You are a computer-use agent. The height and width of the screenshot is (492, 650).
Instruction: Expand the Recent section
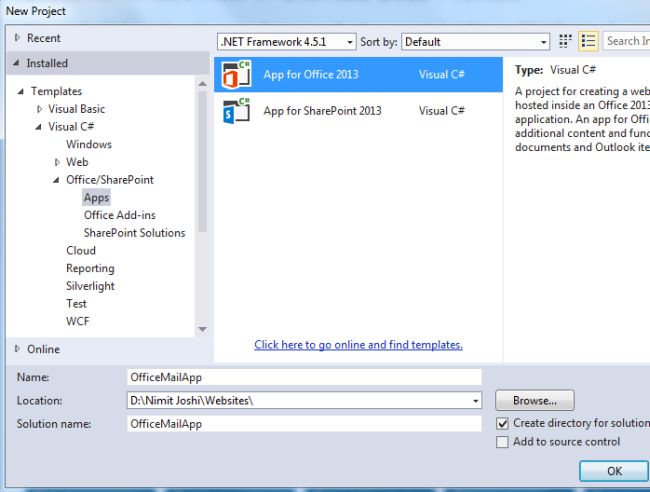tap(17, 38)
